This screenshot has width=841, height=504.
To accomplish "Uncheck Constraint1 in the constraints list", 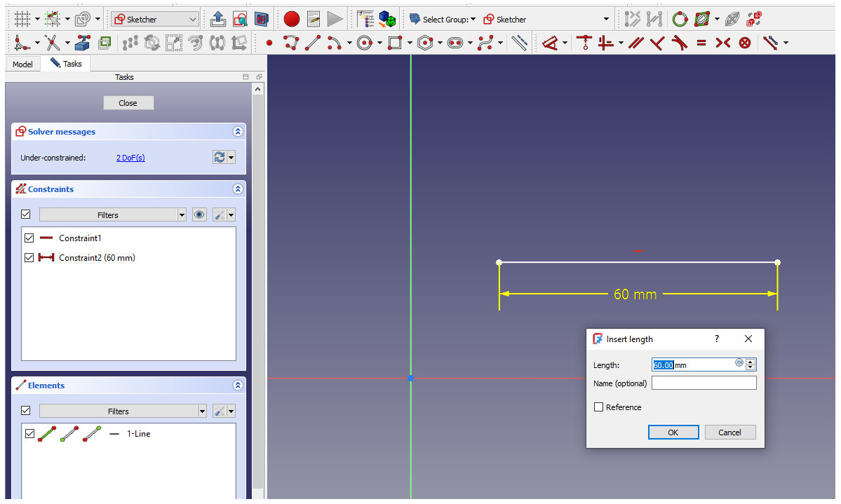I will point(29,238).
